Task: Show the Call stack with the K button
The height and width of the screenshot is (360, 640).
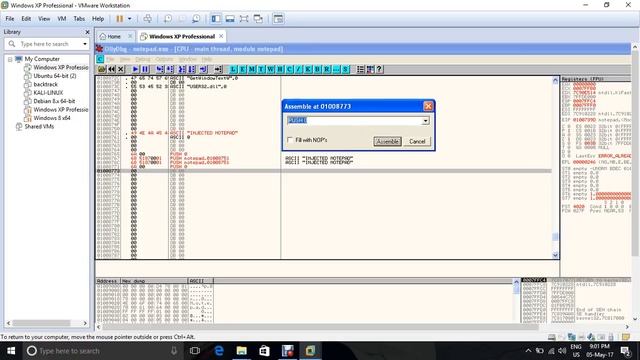Action: 308,69
